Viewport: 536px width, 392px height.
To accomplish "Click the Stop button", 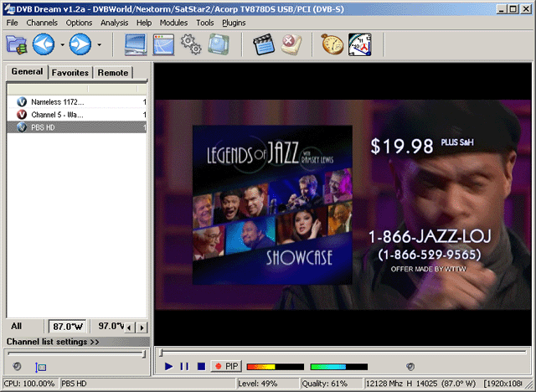I will pyautogui.click(x=201, y=367).
